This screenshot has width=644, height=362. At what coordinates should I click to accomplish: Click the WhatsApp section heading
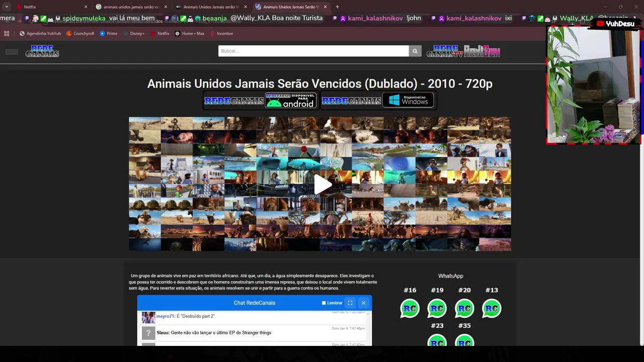point(450,276)
